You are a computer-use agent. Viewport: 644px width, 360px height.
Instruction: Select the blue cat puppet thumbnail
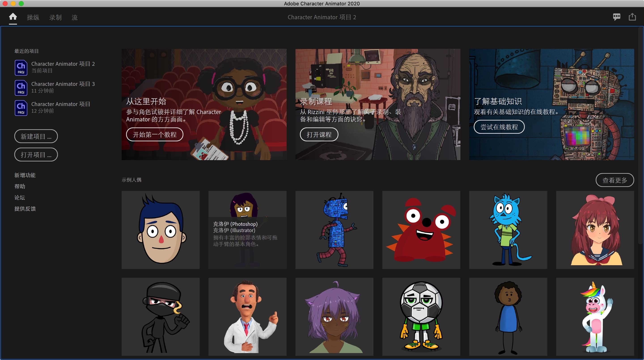point(508,230)
